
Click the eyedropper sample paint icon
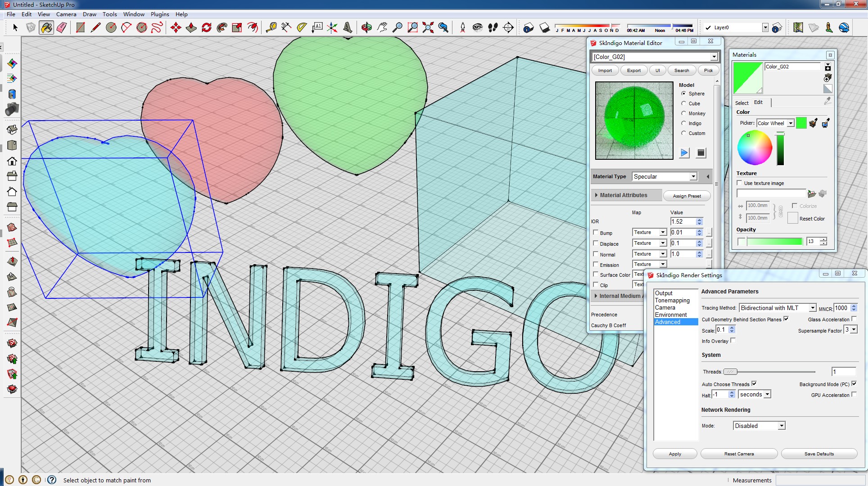827,101
